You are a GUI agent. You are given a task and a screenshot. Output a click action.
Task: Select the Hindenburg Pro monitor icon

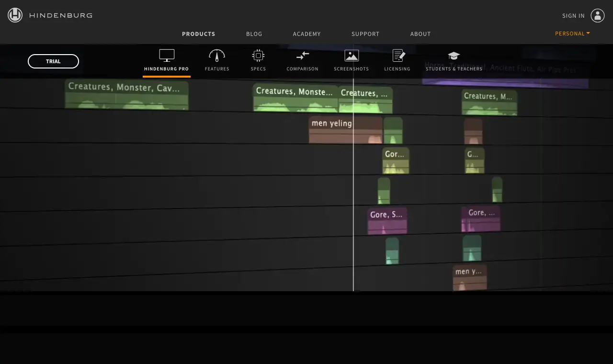pyautogui.click(x=167, y=56)
